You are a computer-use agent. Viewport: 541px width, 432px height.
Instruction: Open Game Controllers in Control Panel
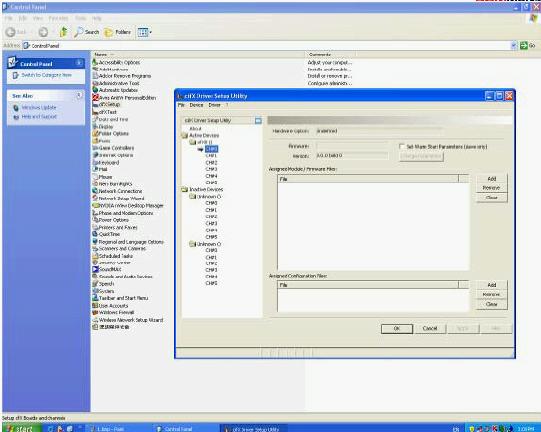(x=113, y=148)
